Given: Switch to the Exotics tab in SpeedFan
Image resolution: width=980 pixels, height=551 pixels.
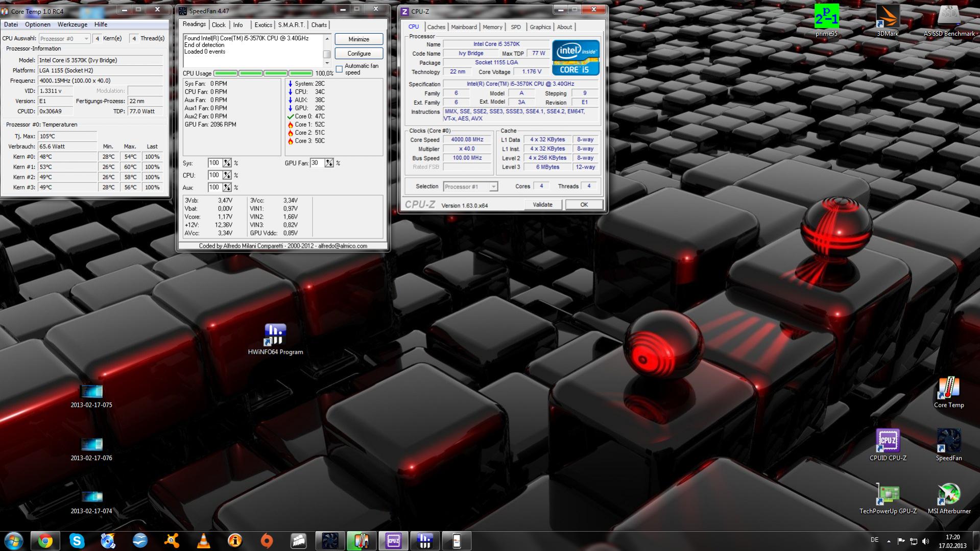Looking at the screenshot, I should pyautogui.click(x=264, y=25).
